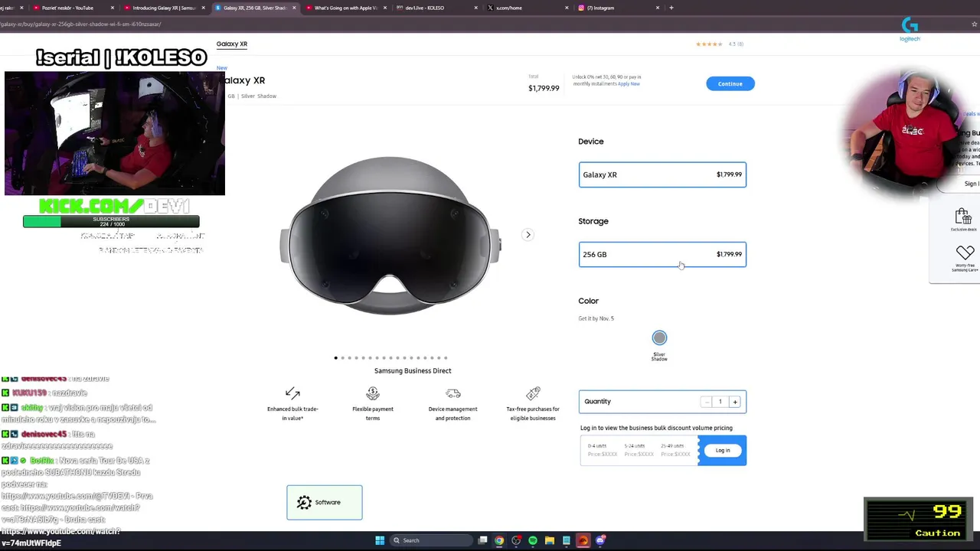Image resolution: width=980 pixels, height=551 pixels.
Task: Open the Notepad app from the taskbar
Action: point(567,540)
